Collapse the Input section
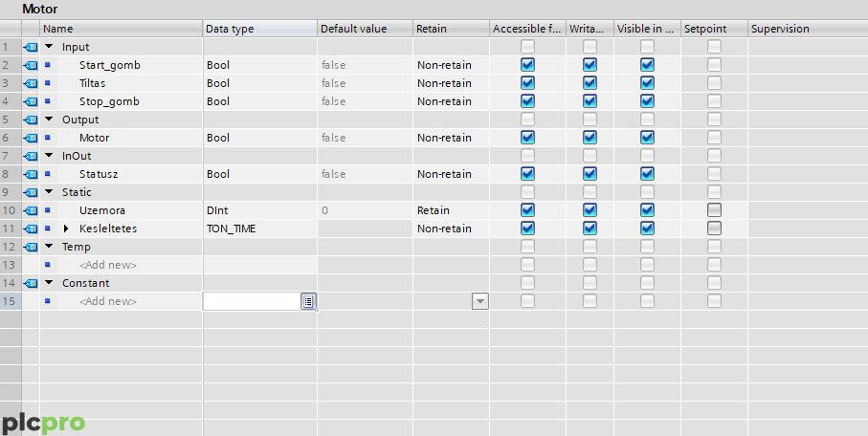Viewport: 868px width, 436px height. [x=49, y=47]
